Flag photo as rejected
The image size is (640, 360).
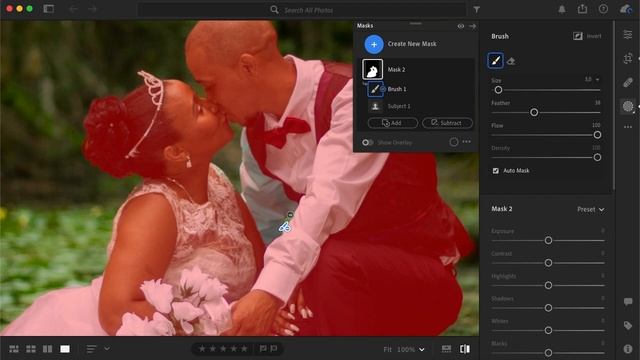(273, 349)
